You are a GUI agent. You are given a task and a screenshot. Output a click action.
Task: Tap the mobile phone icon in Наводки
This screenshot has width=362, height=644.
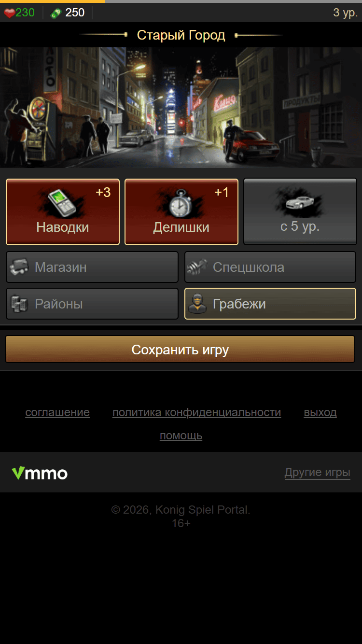click(x=63, y=203)
